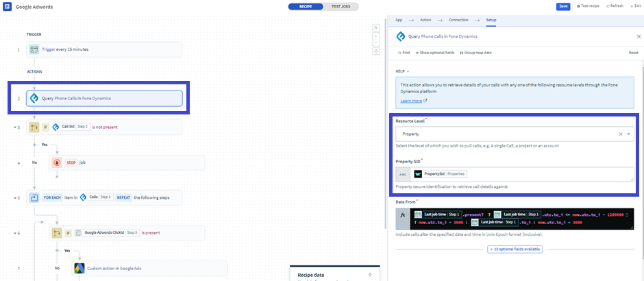Click the Date From field scroll arrows
Image resolution: width=644 pixels, height=281 pixels.
(x=627, y=215)
